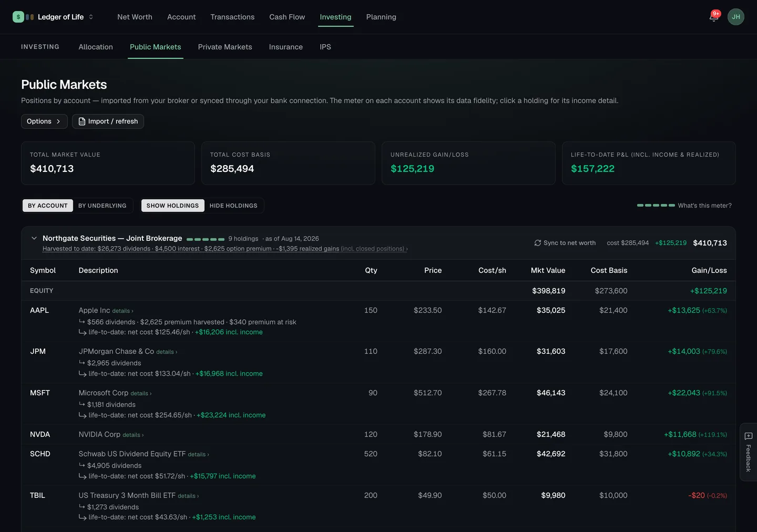Select the Investing top nav item
Screen dimensions: 757x532
335,17
